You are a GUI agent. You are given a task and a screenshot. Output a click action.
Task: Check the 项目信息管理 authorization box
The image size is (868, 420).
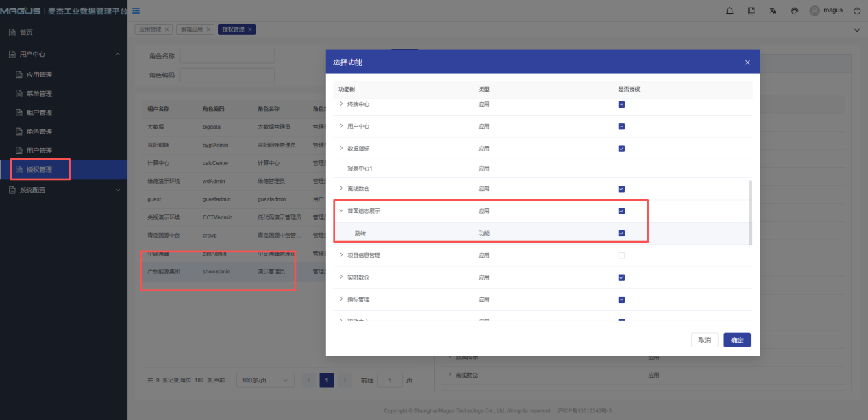click(621, 256)
